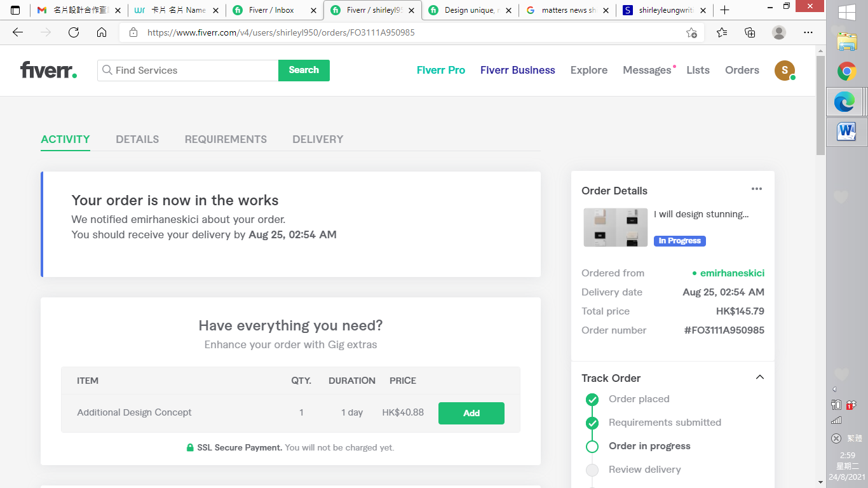
Task: Click the system clock 2:59
Action: point(847,456)
